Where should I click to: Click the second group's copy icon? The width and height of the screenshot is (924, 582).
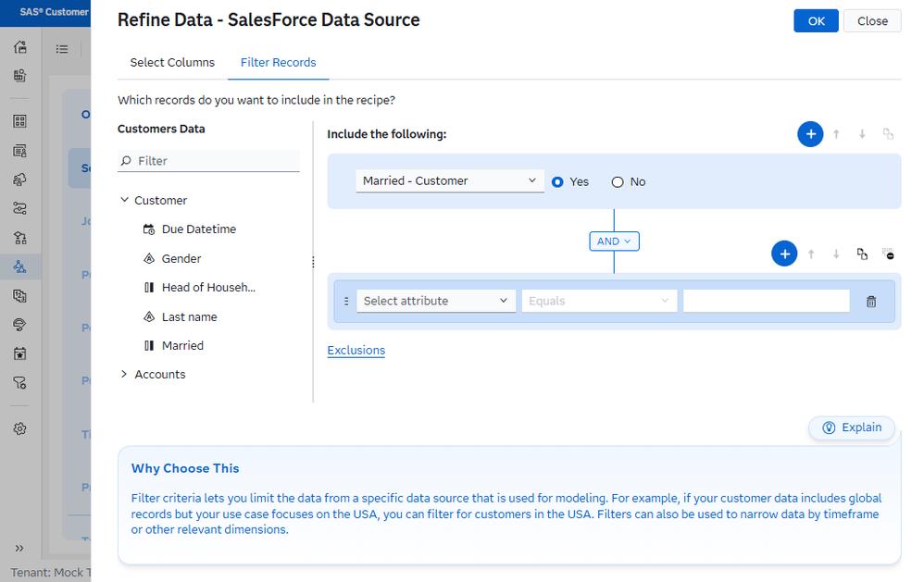tap(862, 254)
